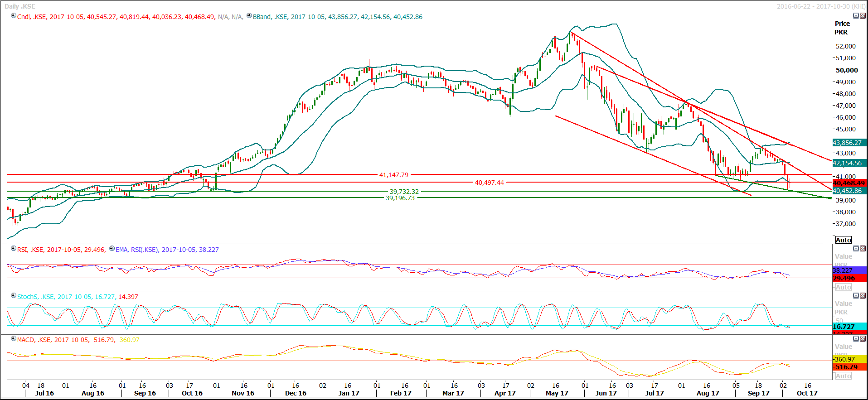Screen dimensions: 868x400
Task: Click the blue 38.227 EMA value tag
Action: [849, 270]
